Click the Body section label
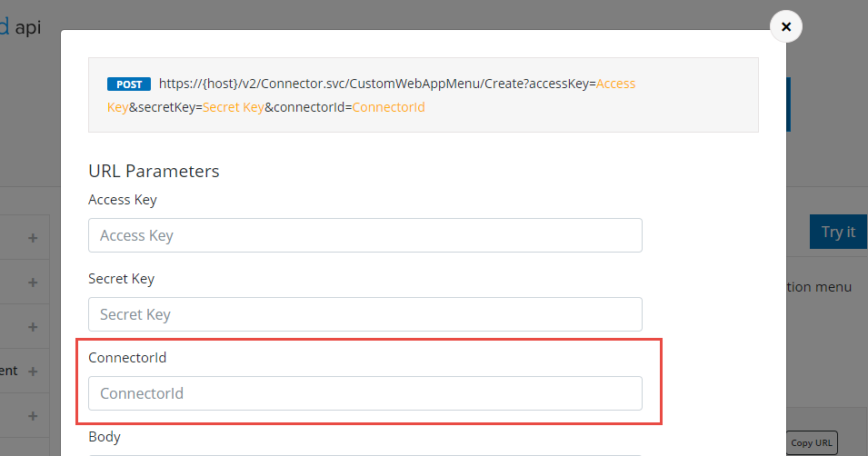The height and width of the screenshot is (456, 868). pos(105,437)
